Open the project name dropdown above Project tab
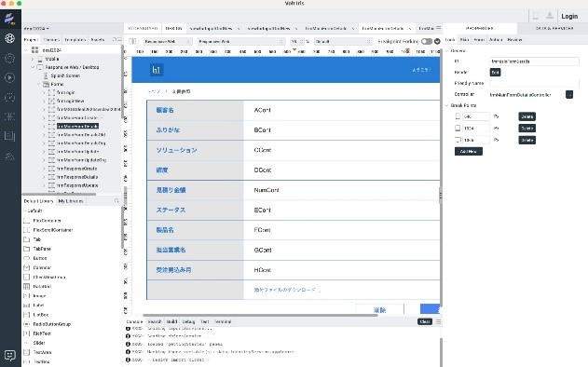Screen dimensions: 588x367 pyautogui.click(x=36, y=29)
